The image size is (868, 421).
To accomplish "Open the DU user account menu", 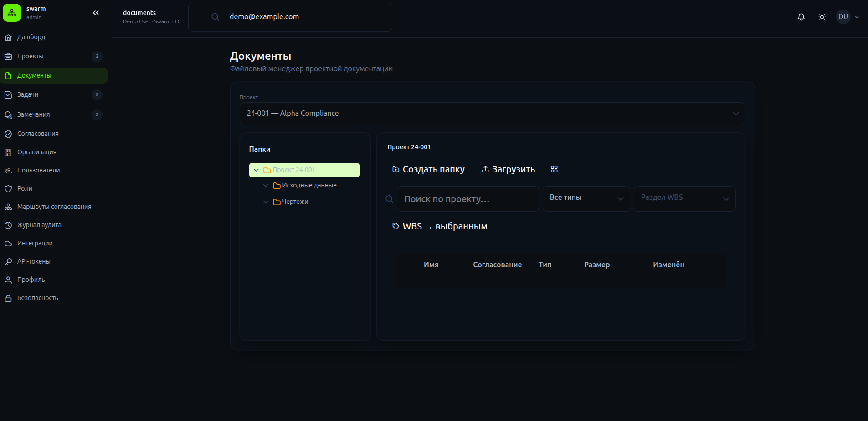I will click(848, 17).
